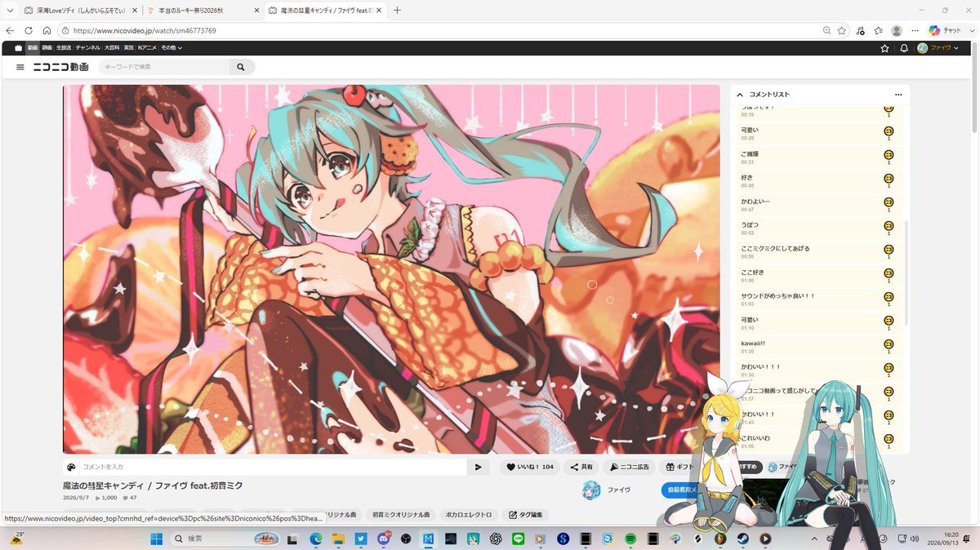Image resolution: width=980 pixels, height=550 pixels.
Task: Open browser home page icon
Action: [x=47, y=30]
